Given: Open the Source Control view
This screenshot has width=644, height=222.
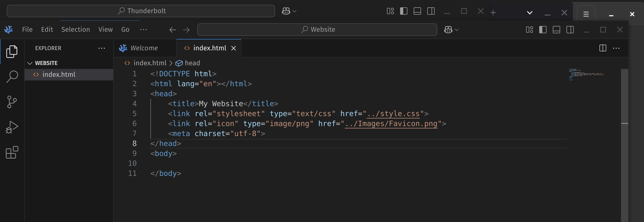Looking at the screenshot, I should 12,102.
